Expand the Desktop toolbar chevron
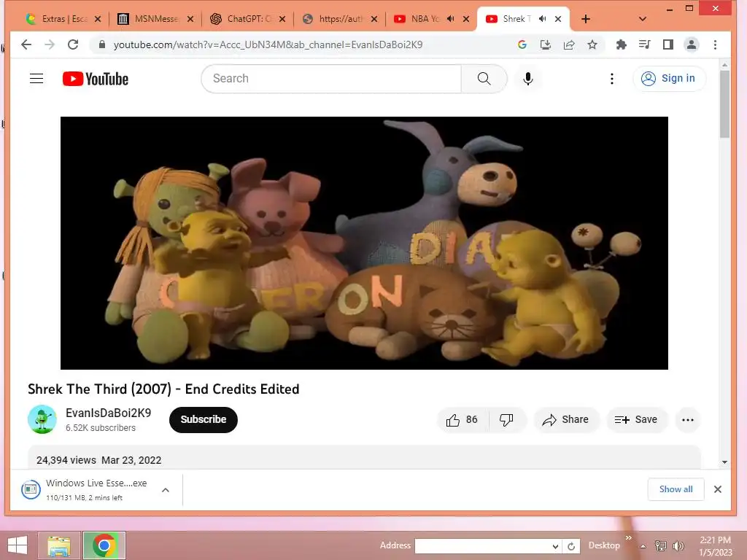747x560 pixels. click(x=628, y=538)
